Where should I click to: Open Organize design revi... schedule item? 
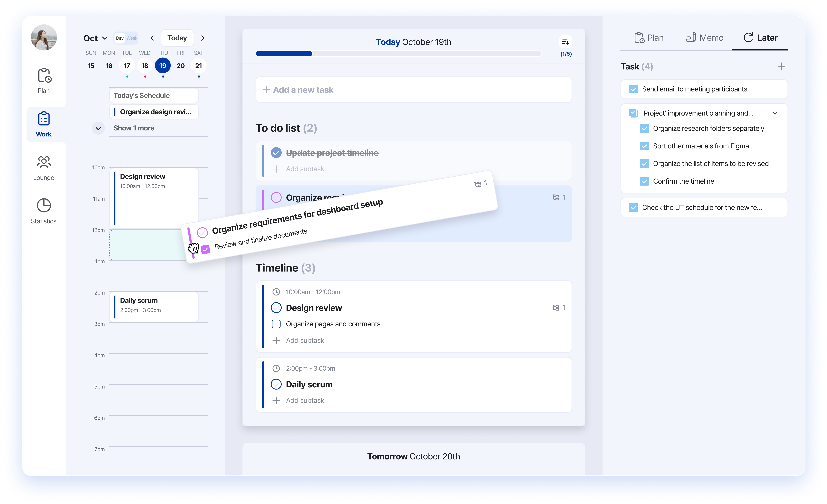154,112
